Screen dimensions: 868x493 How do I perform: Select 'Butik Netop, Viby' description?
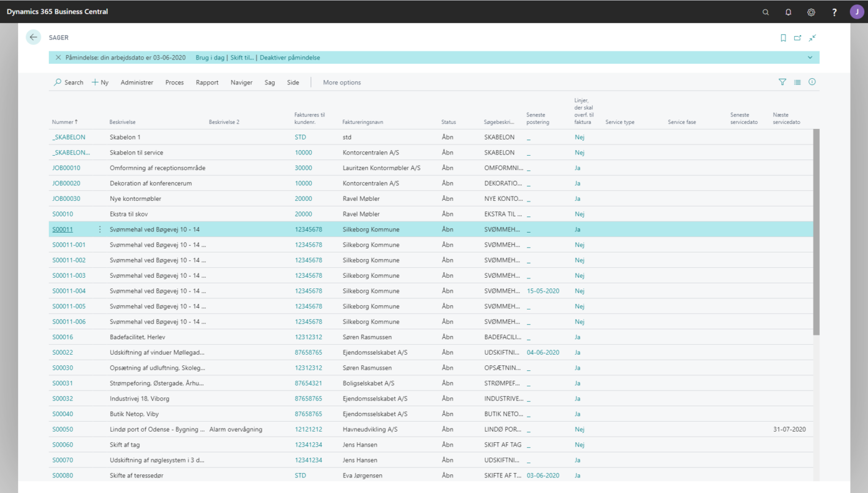tap(134, 414)
